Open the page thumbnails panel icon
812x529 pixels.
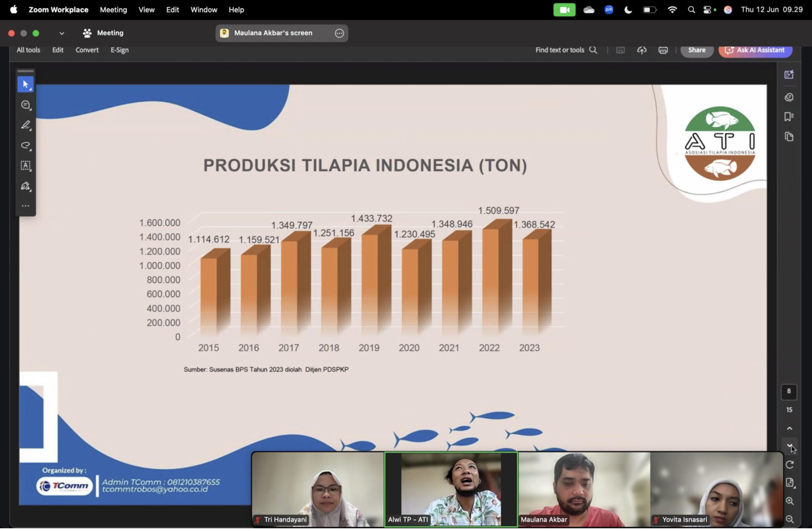click(789, 137)
